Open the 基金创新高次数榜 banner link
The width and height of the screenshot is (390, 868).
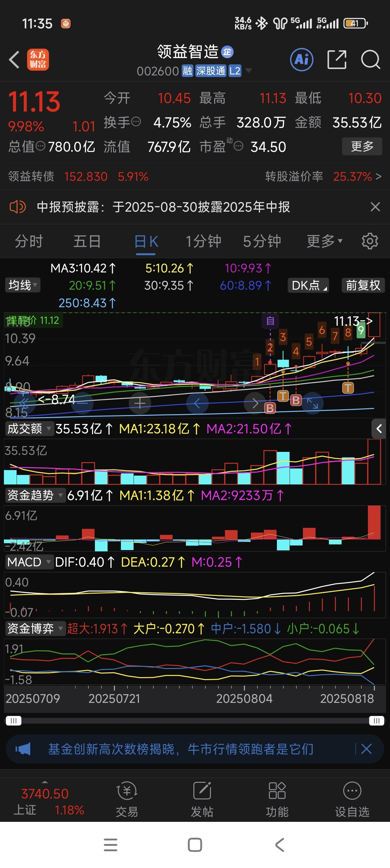click(181, 749)
